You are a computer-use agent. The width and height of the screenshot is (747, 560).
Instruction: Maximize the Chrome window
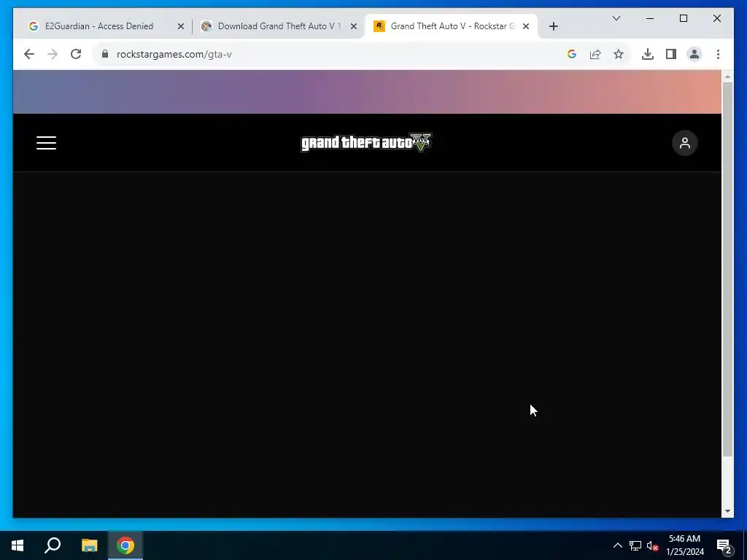click(x=683, y=18)
